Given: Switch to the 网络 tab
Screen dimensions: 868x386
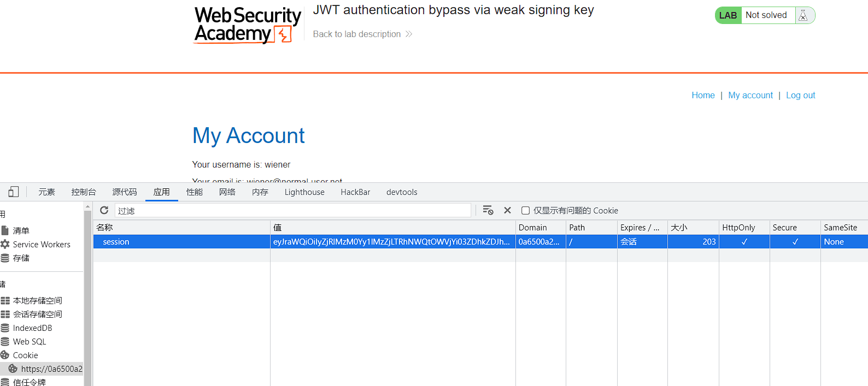Looking at the screenshot, I should point(227,192).
